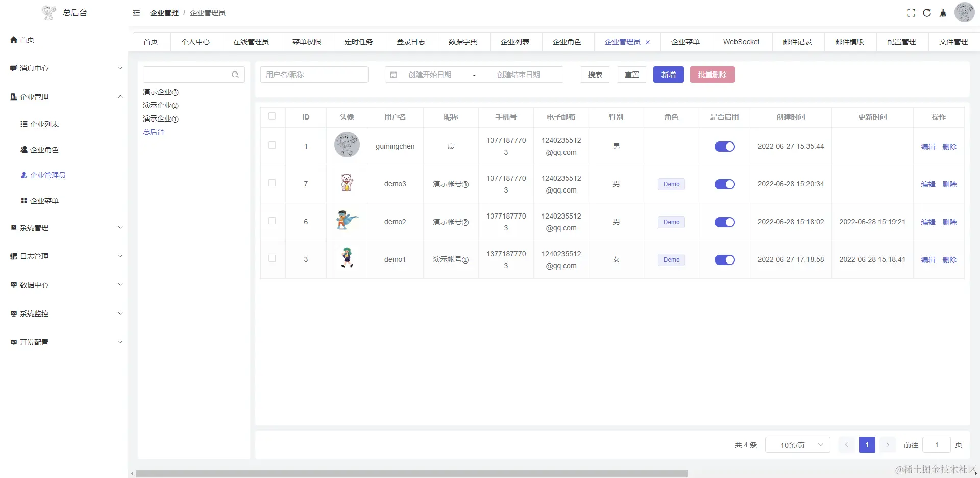Click the icon beside 日志管理
Image resolution: width=980 pixels, height=478 pixels.
pos(14,256)
